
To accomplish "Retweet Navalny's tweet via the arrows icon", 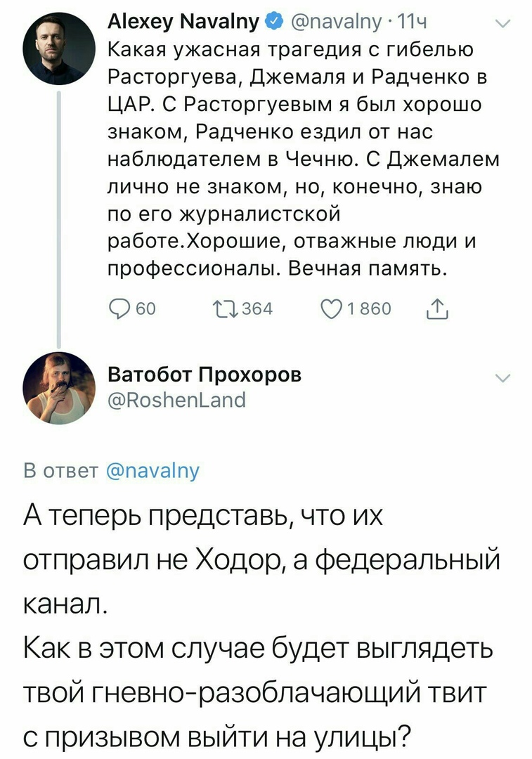I will tap(225, 310).
